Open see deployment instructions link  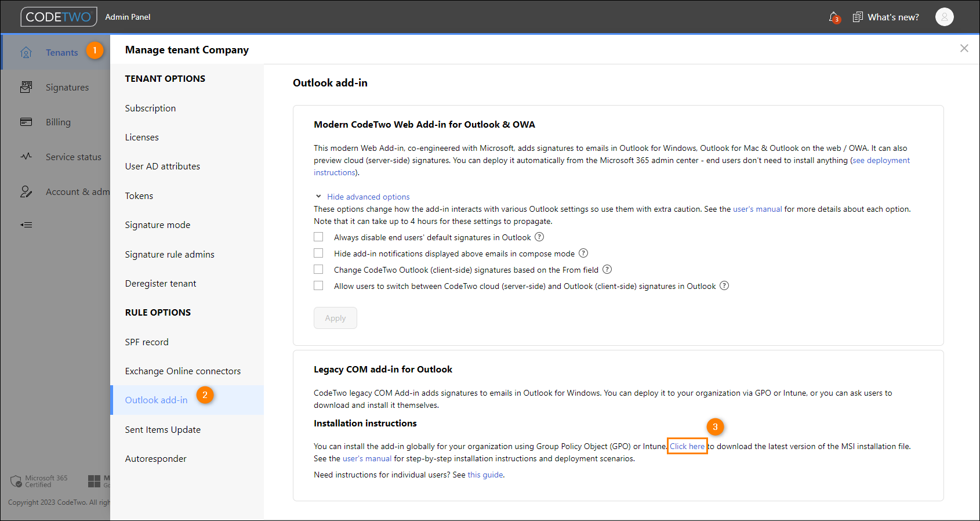coord(881,160)
